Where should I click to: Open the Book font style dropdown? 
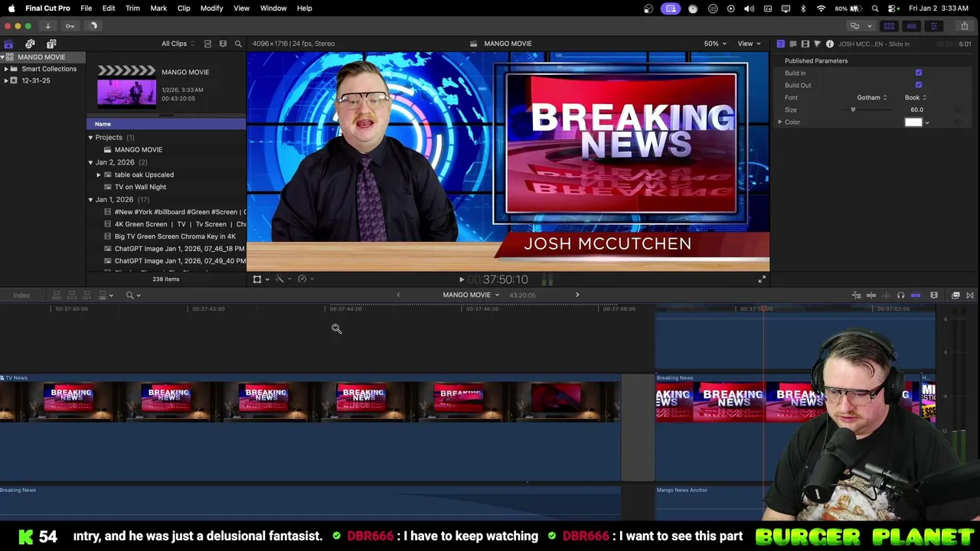(916, 97)
